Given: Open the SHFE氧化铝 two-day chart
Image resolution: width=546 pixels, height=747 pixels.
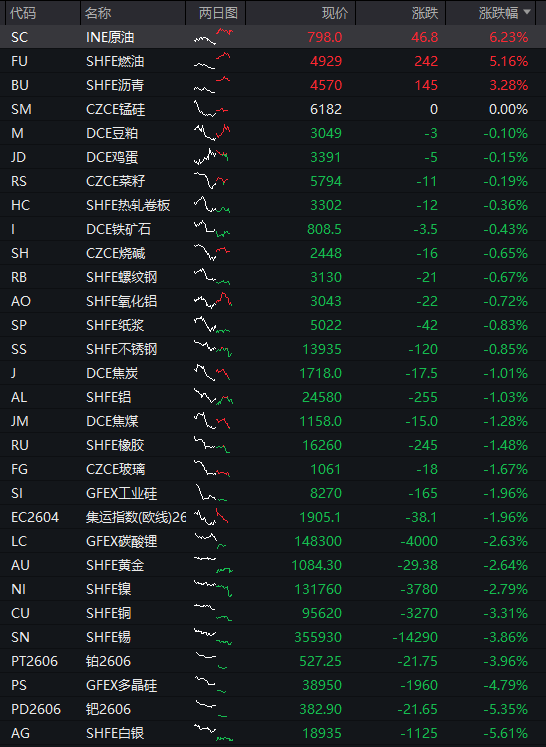Looking at the screenshot, I should point(213,301).
